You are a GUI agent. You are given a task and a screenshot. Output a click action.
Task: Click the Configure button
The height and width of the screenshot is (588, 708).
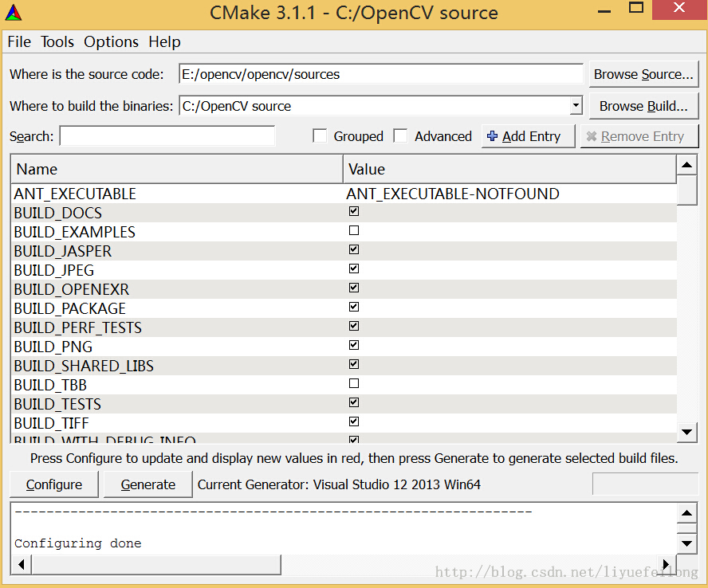(54, 484)
